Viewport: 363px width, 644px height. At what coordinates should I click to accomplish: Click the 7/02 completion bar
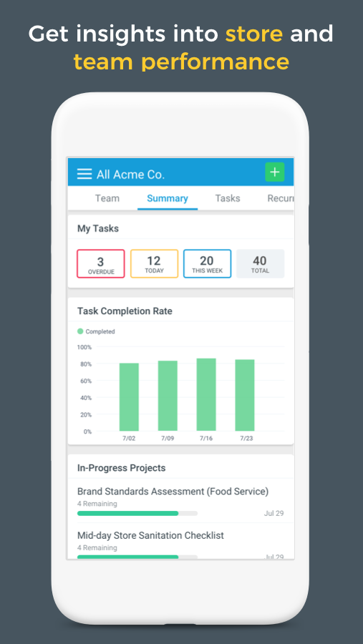[x=129, y=396]
